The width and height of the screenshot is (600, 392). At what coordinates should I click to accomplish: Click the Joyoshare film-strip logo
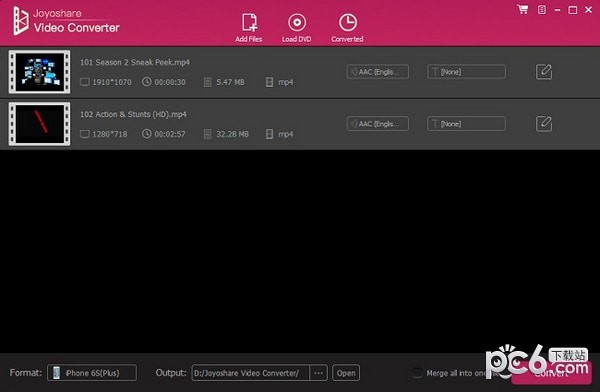tap(21, 21)
